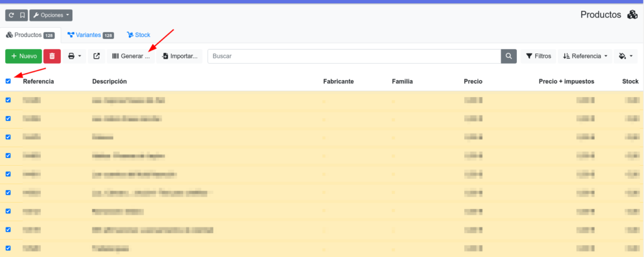This screenshot has width=644, height=257.
Task: Uncheck the first product row checkbox
Action: point(8,100)
